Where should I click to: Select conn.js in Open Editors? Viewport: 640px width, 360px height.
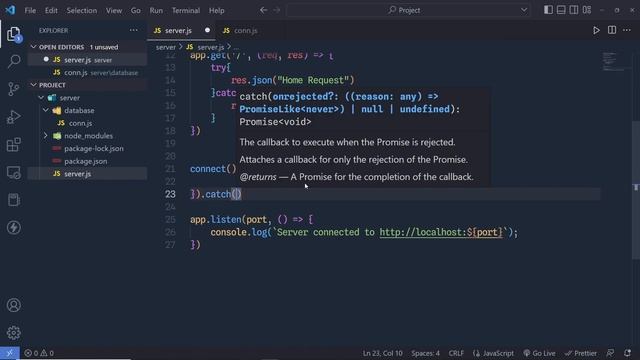[x=87, y=72]
